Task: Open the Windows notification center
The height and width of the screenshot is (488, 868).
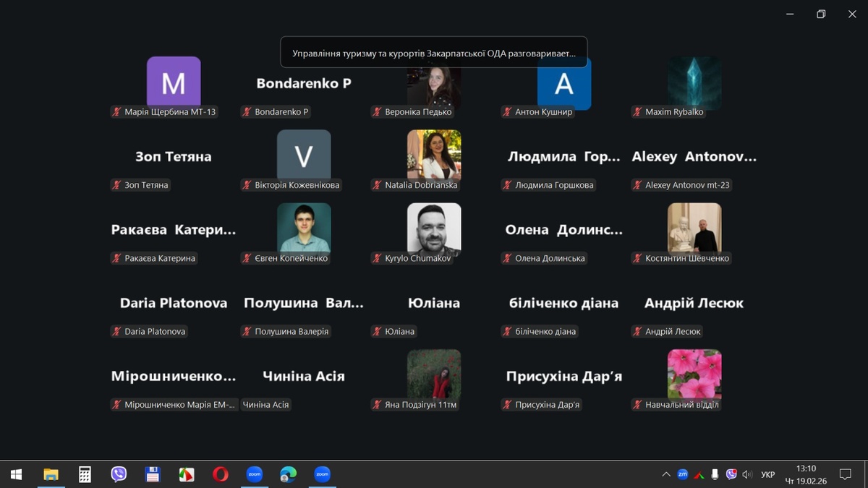Action: pyautogui.click(x=845, y=474)
